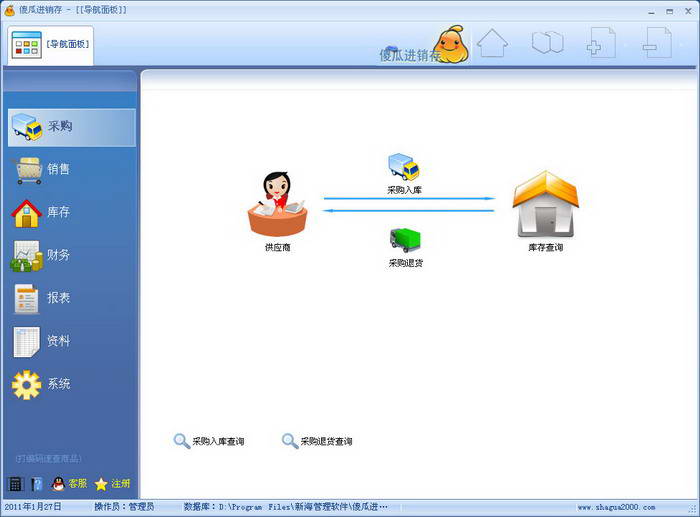Click the remove page minus icon in toolbar

pyautogui.click(x=657, y=43)
